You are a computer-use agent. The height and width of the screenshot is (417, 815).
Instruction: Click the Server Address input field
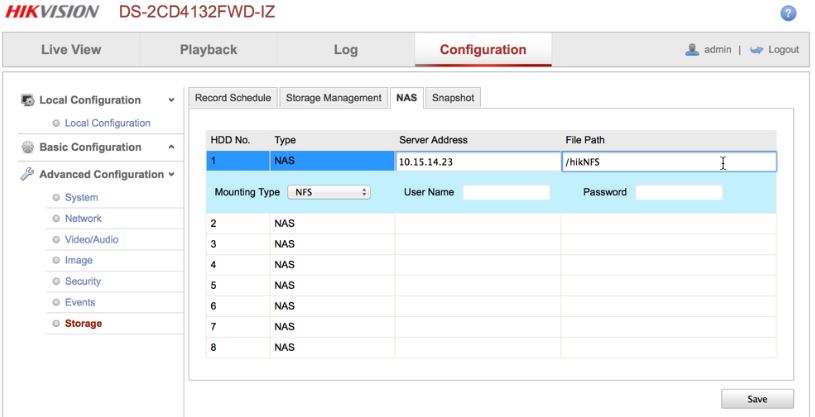click(477, 161)
